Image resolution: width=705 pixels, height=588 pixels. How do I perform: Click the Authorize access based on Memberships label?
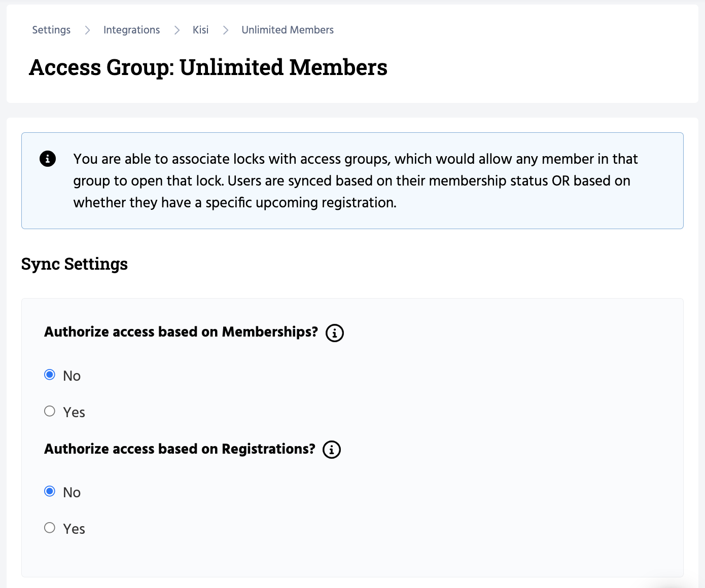(181, 332)
